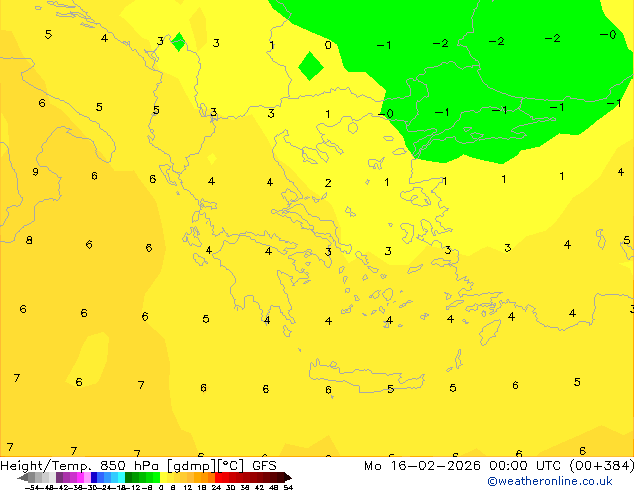Click the "UTC" label

coord(548,466)
